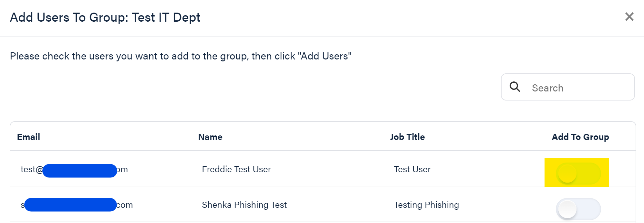Select the Freddie Test User name cell
The image size is (644, 223).
coord(236,169)
